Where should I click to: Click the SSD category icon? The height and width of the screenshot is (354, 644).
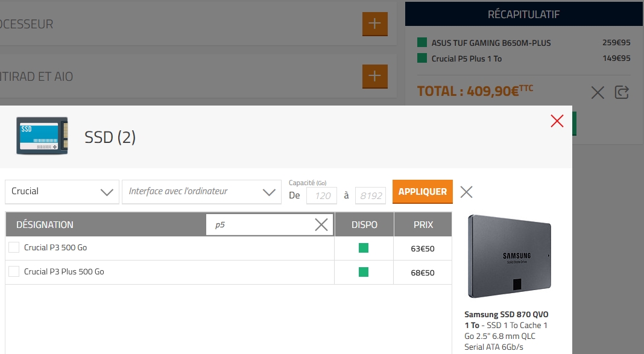42,136
